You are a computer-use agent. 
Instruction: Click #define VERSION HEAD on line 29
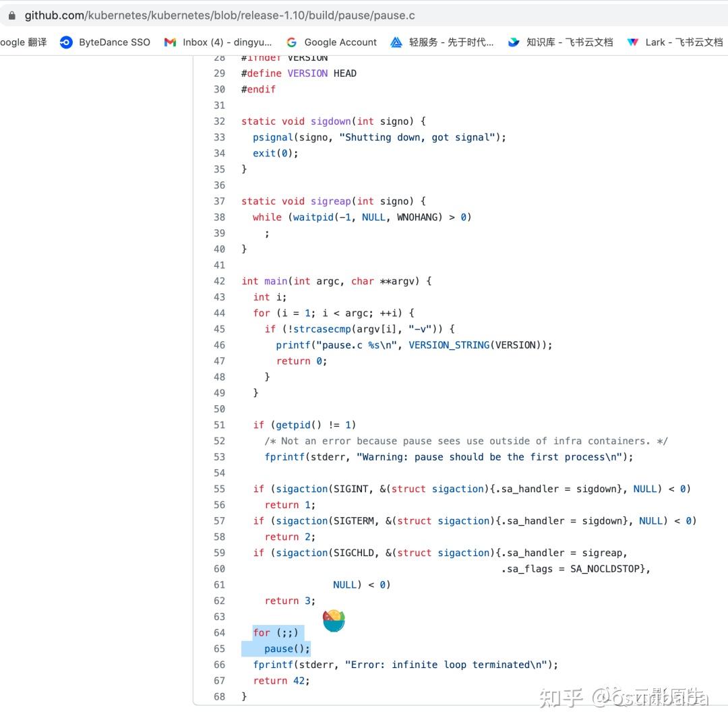tap(299, 73)
